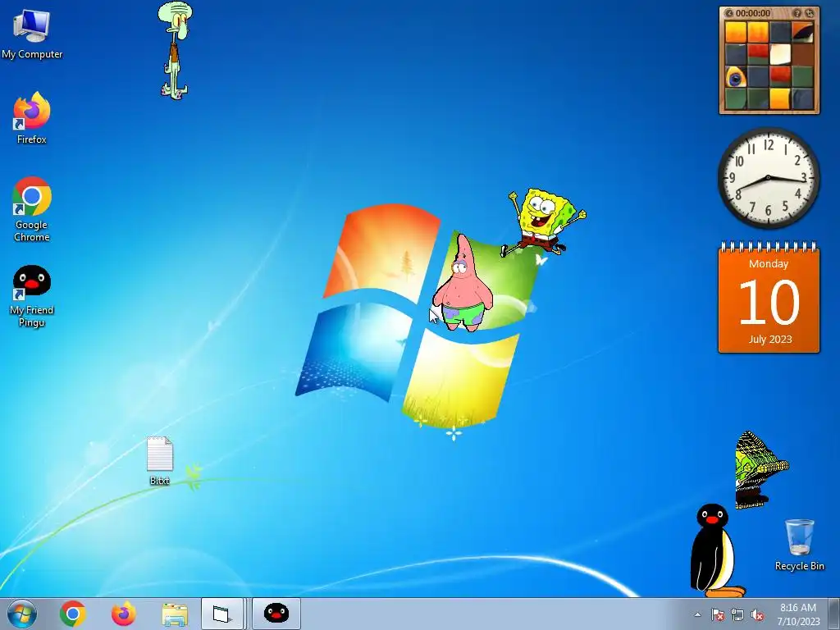Image resolution: width=840 pixels, height=630 pixels.
Task: Slide the white puzzle tile
Action: [780, 54]
